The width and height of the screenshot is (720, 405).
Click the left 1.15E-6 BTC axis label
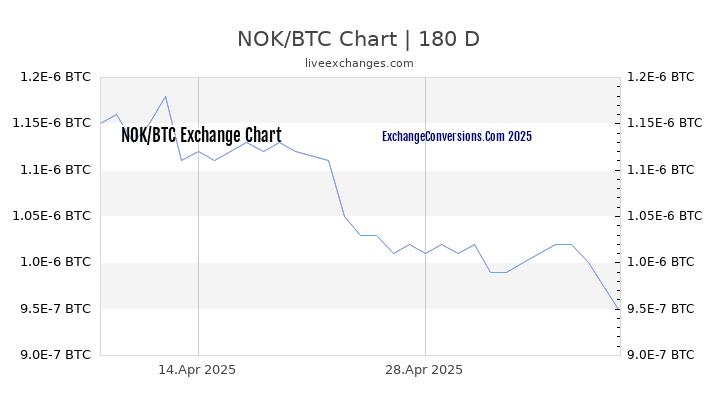[51, 123]
